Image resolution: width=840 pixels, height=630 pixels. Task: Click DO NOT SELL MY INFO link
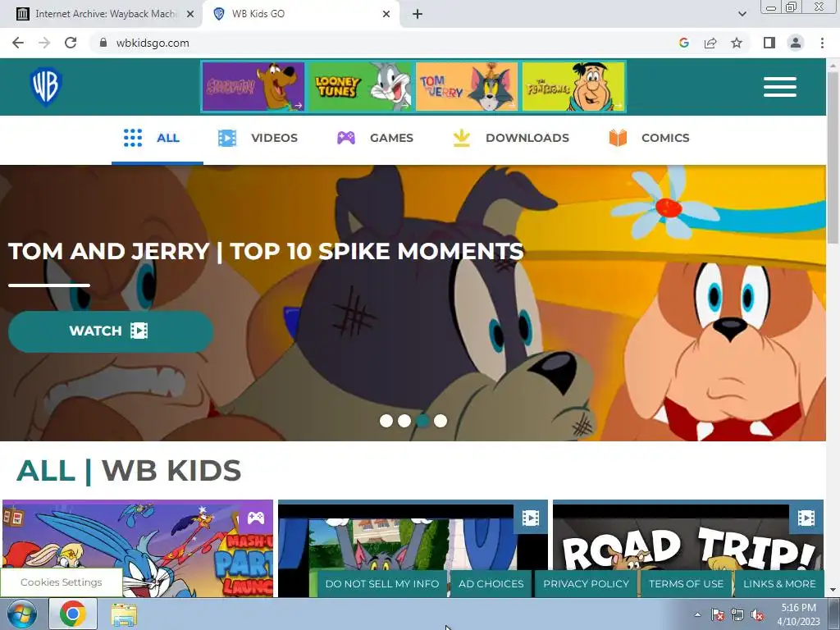click(382, 584)
